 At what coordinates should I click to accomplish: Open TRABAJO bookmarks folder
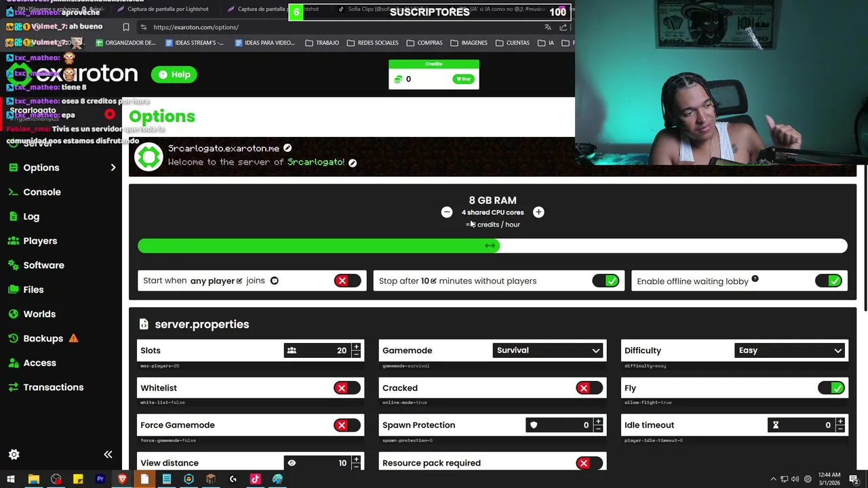[x=322, y=43]
